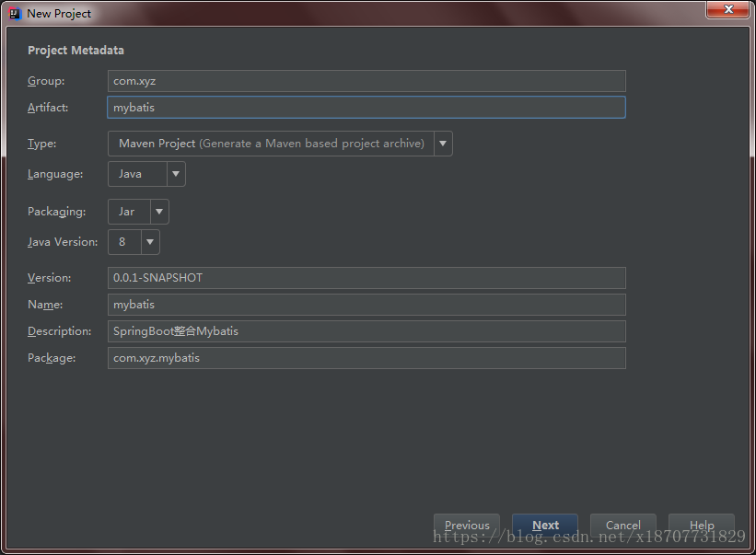
Task: Go back with the Previous button
Action: coord(467,526)
